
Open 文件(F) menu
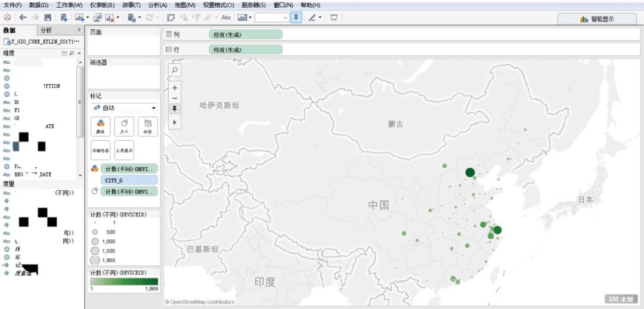coord(13,5)
